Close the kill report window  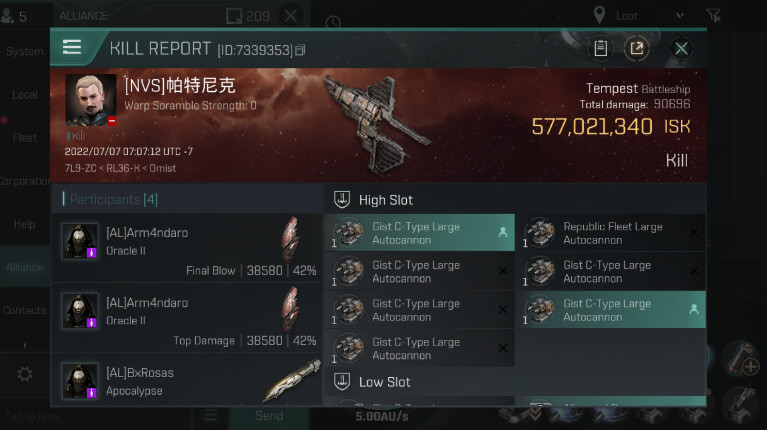681,48
